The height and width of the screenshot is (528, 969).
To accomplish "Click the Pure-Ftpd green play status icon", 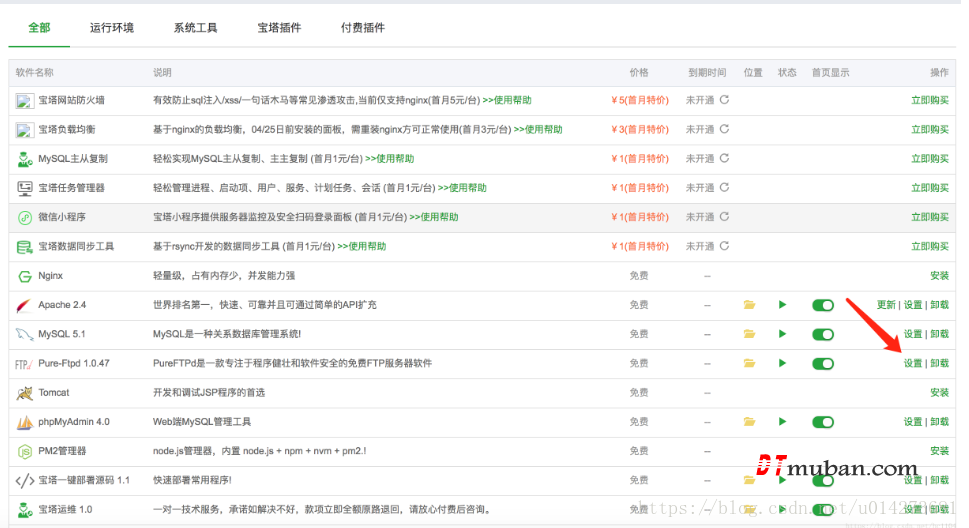I will tap(783, 363).
